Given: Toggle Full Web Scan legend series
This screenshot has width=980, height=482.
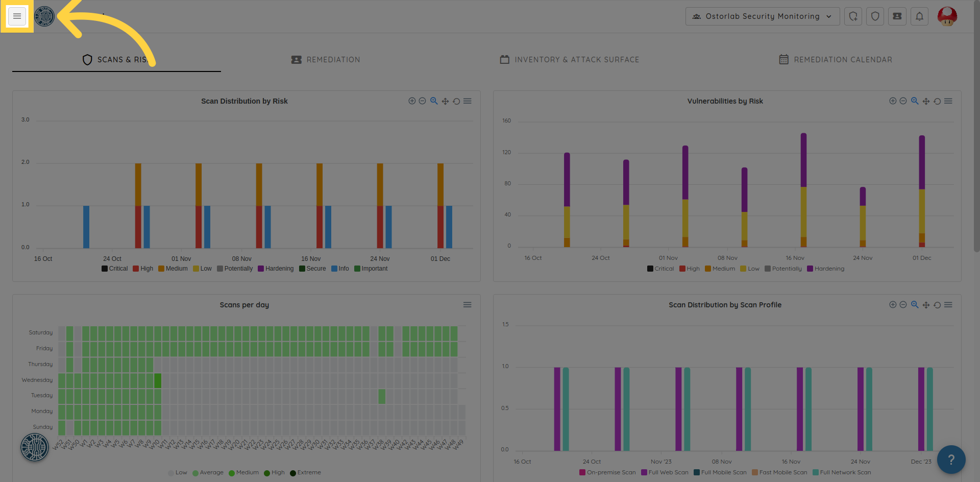Looking at the screenshot, I should 665,472.
